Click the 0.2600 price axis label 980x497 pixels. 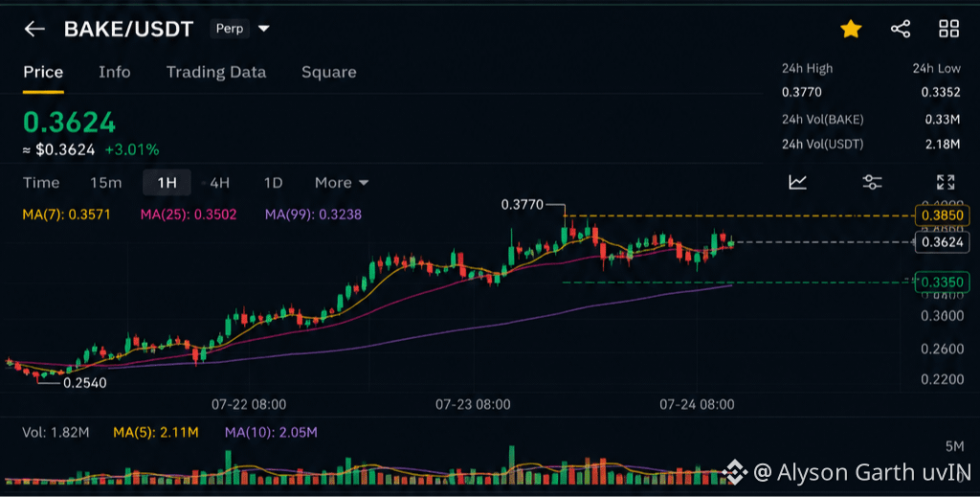point(943,349)
